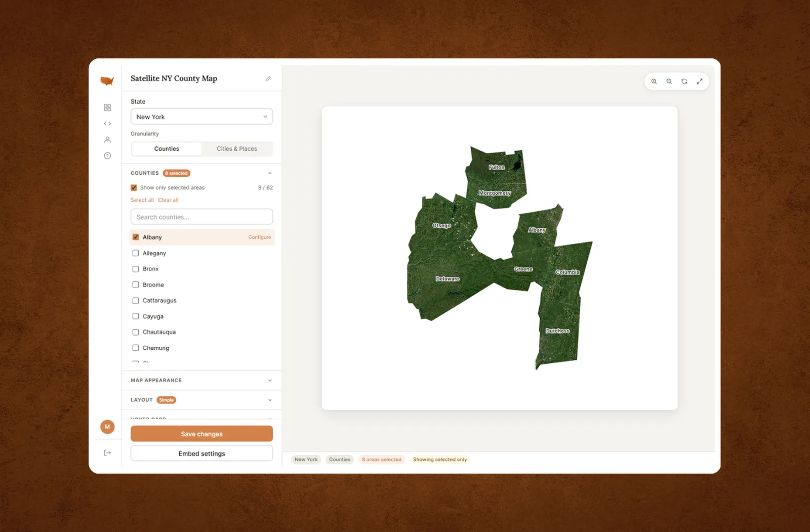Screen dimensions: 810x532
Task: Collapse the Counties section chevron
Action: click(270, 173)
